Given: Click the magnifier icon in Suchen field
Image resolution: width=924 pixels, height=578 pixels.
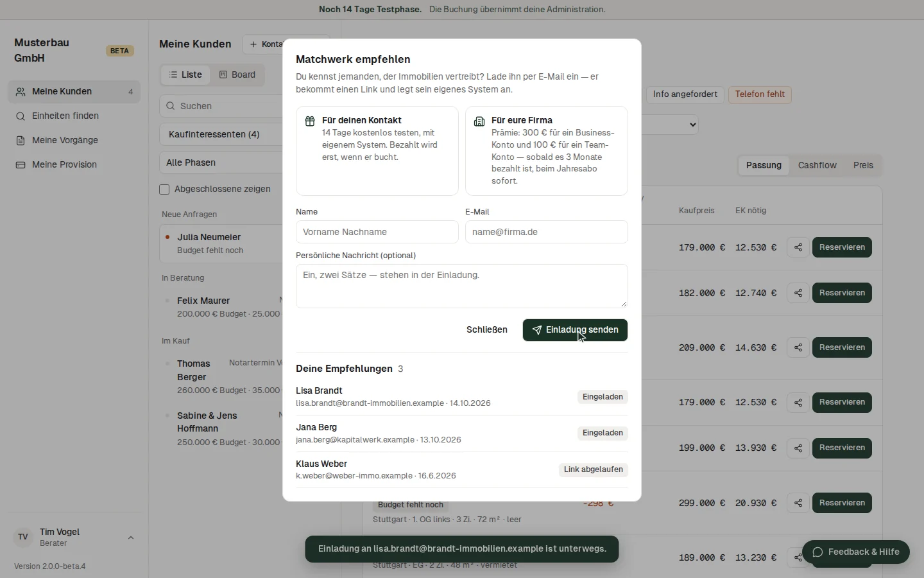Looking at the screenshot, I should 170,106.
